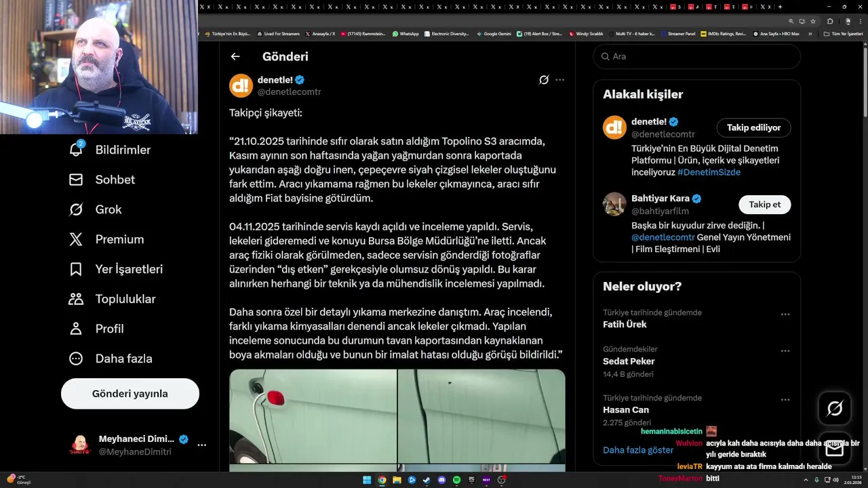868x488 pixels.
Task: Open Profil page from sidebar
Action: 96,329
